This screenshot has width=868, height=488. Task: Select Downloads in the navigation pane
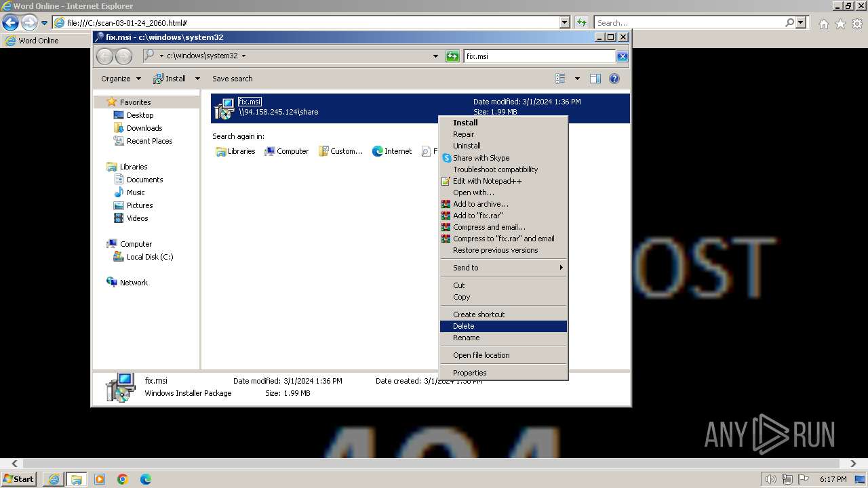tap(144, 128)
